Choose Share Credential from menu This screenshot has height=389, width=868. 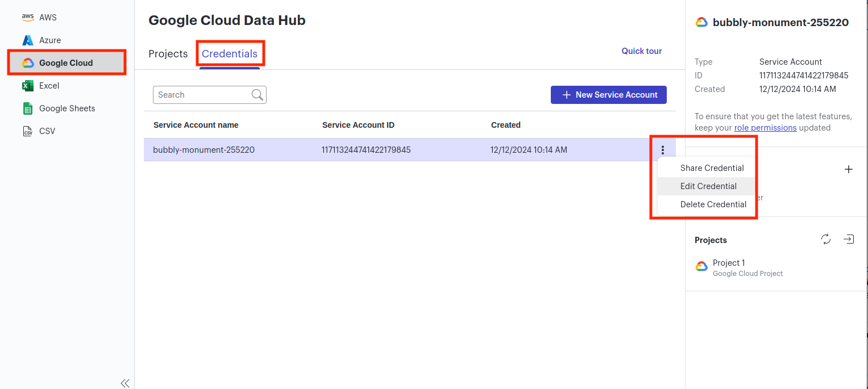point(707,168)
